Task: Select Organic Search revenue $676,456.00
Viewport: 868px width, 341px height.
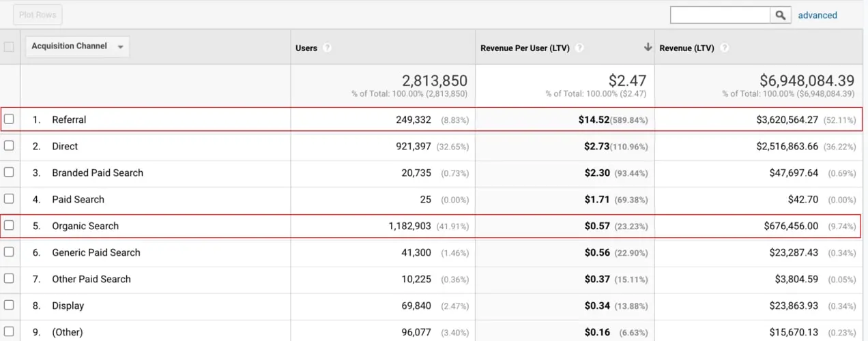Action: click(790, 226)
